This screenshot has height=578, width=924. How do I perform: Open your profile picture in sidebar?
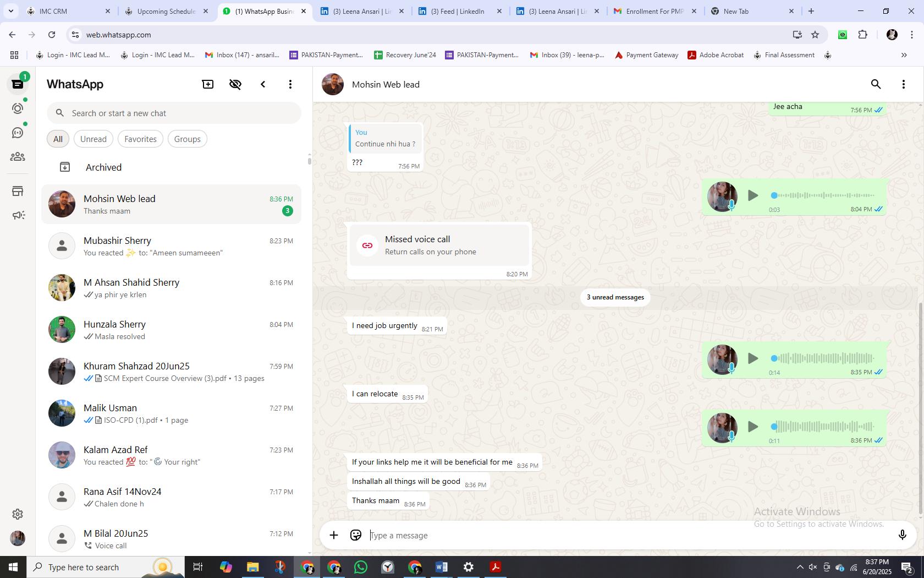click(x=18, y=538)
